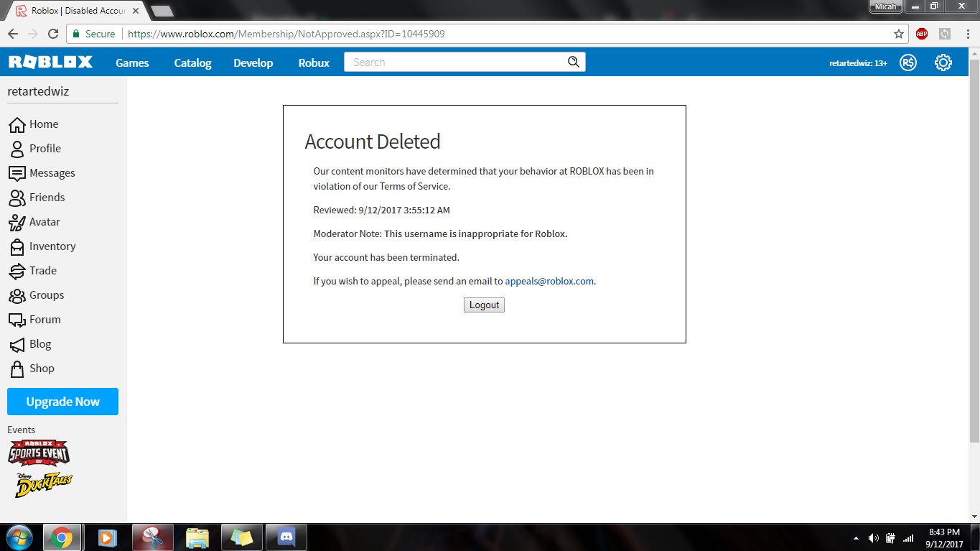Visit the Forum via its sidebar icon
This screenshot has width=980, height=551.
tap(17, 320)
